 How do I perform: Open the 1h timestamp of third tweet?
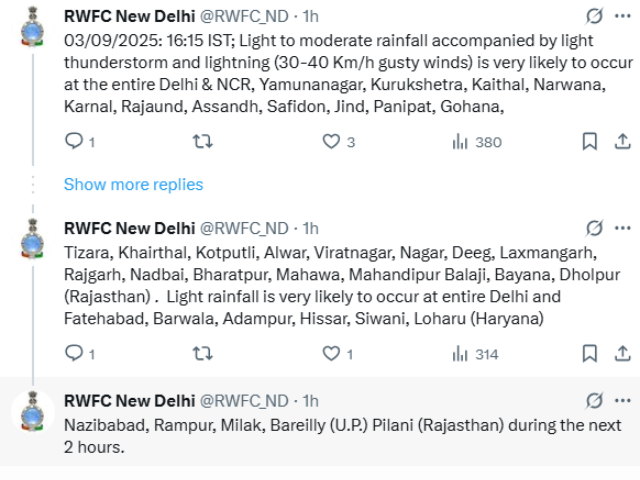tap(311, 400)
